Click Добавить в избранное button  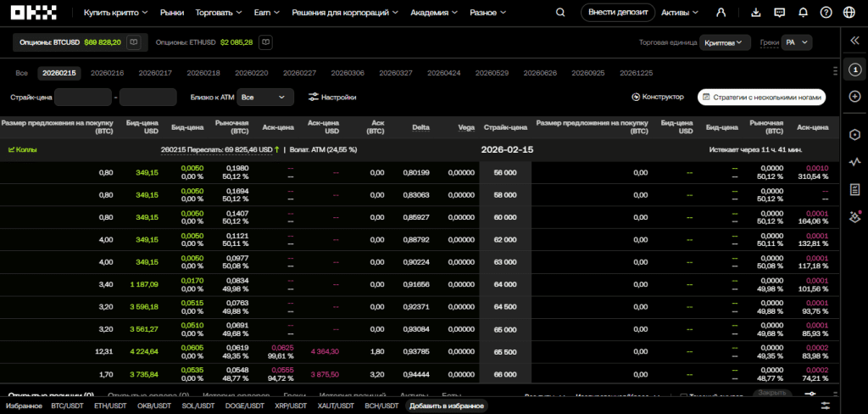click(448, 406)
